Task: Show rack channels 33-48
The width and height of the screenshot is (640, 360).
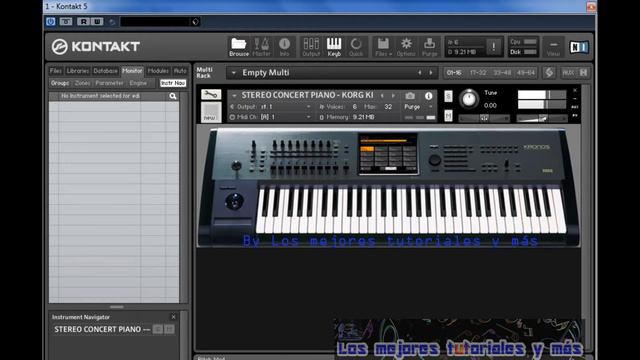Action: pos(502,73)
